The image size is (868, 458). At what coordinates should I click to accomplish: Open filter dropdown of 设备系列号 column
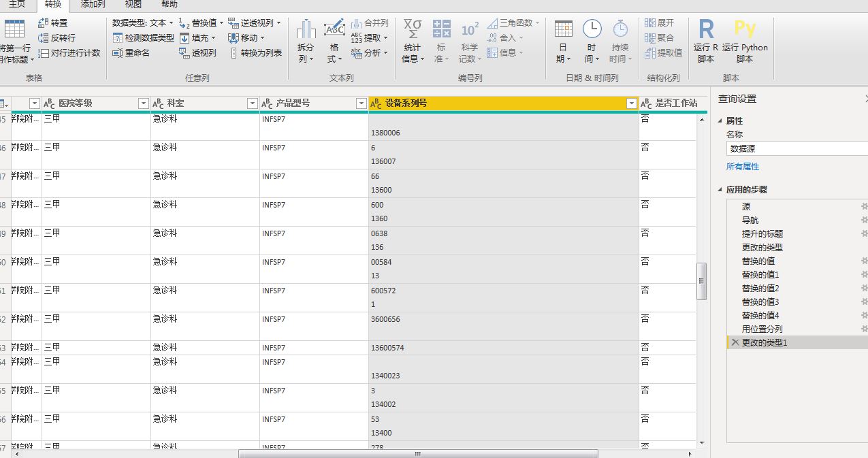pos(632,103)
